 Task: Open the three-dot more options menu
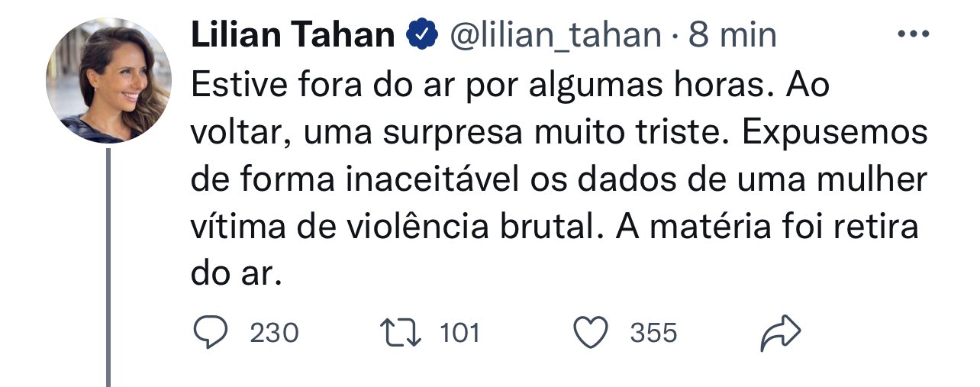point(913,34)
